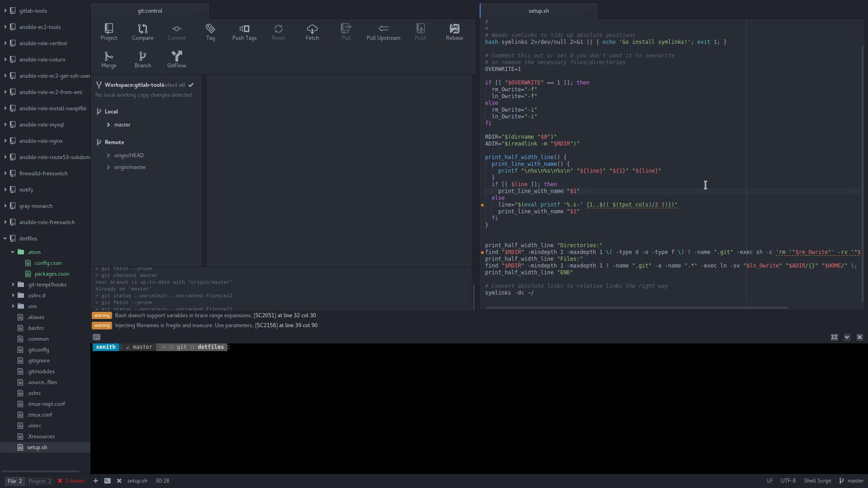Click the 30:28 cursor position indicator
The height and width of the screenshot is (488, 868).
click(x=162, y=481)
